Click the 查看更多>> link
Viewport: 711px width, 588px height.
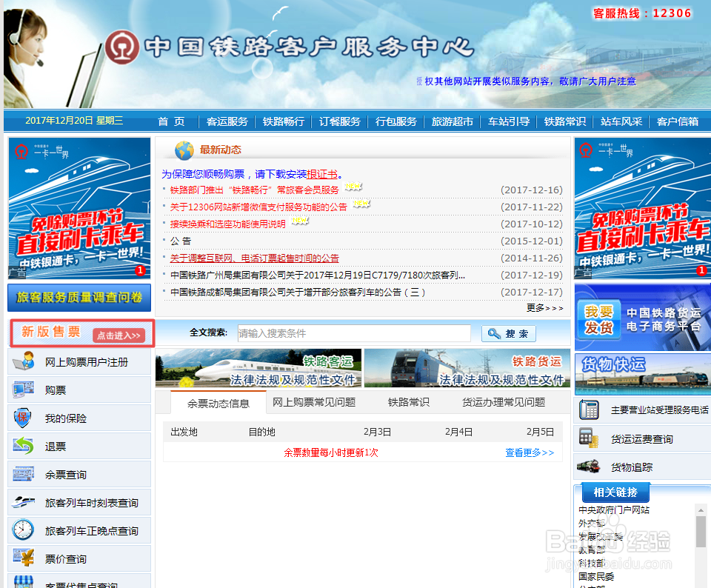[x=530, y=452]
